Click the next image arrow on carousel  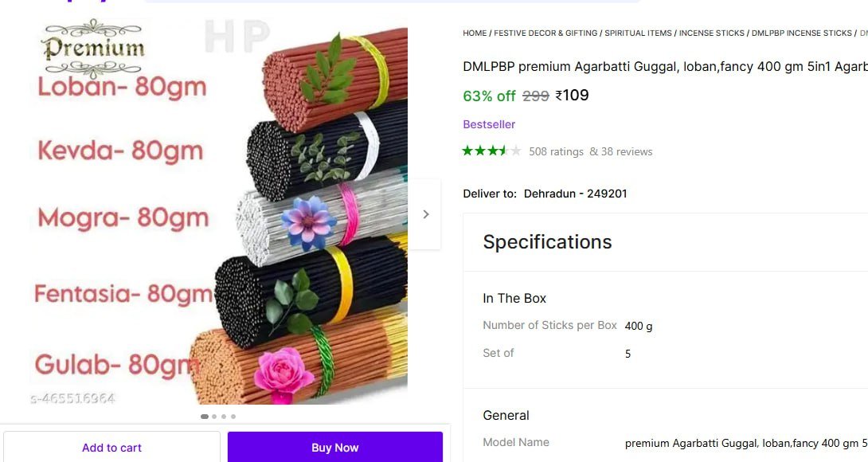pos(426,214)
